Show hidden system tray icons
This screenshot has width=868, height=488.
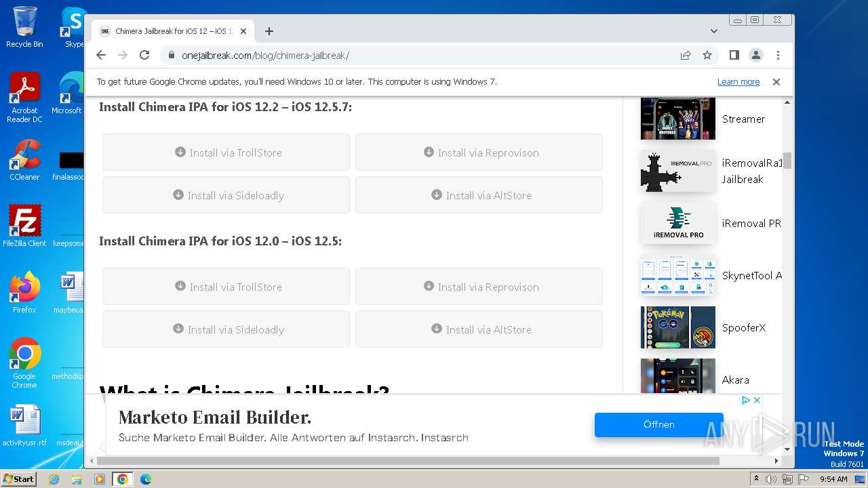coord(757,479)
